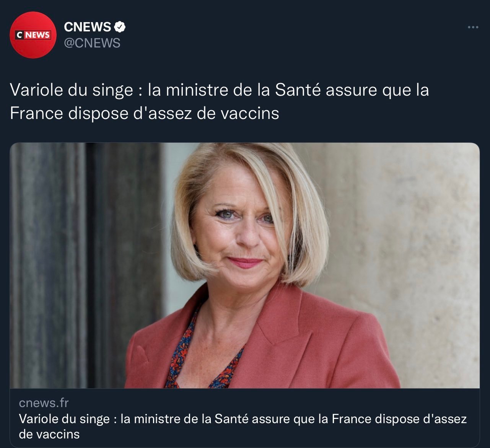Click the blue verified badge next to CNEWS
This screenshot has width=490, height=448.
[x=120, y=27]
